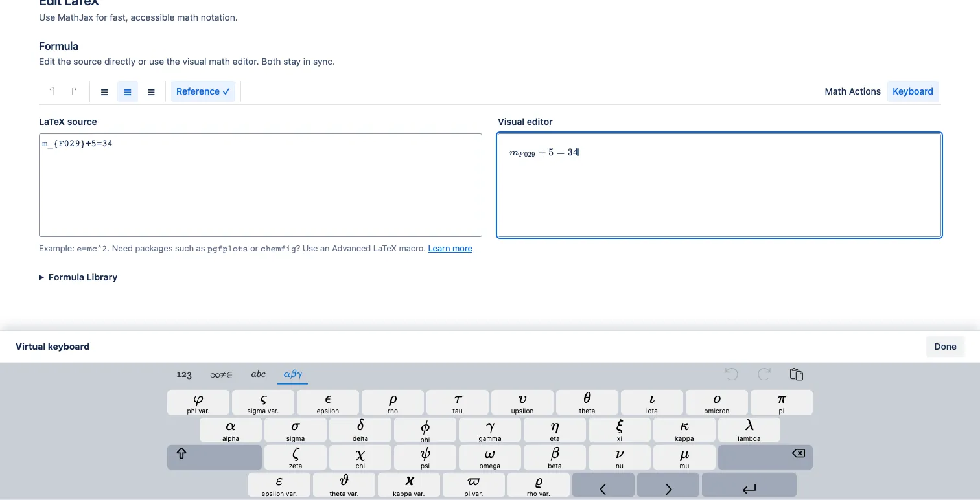The height and width of the screenshot is (500, 980).
Task: Move cursor left with arrow key
Action: 603,485
